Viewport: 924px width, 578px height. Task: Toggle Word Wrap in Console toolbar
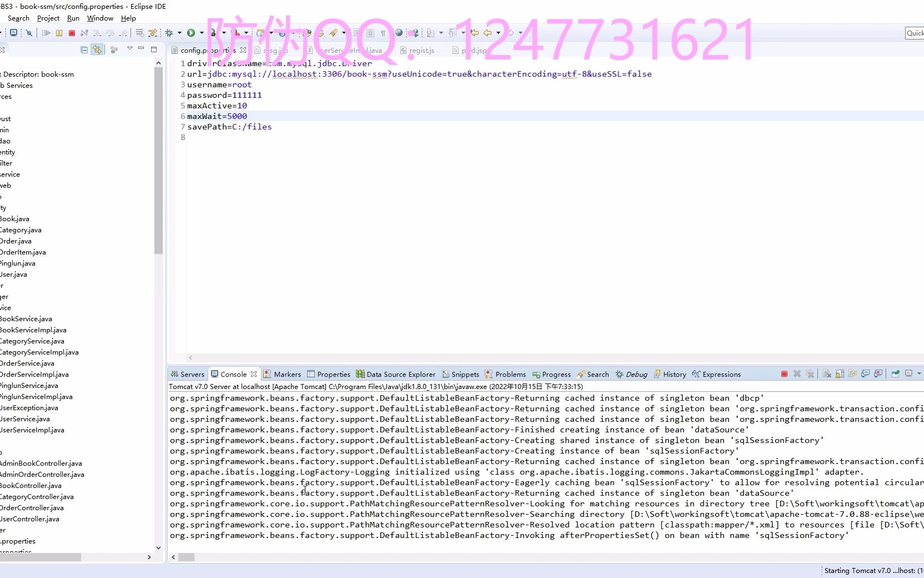[852, 373]
